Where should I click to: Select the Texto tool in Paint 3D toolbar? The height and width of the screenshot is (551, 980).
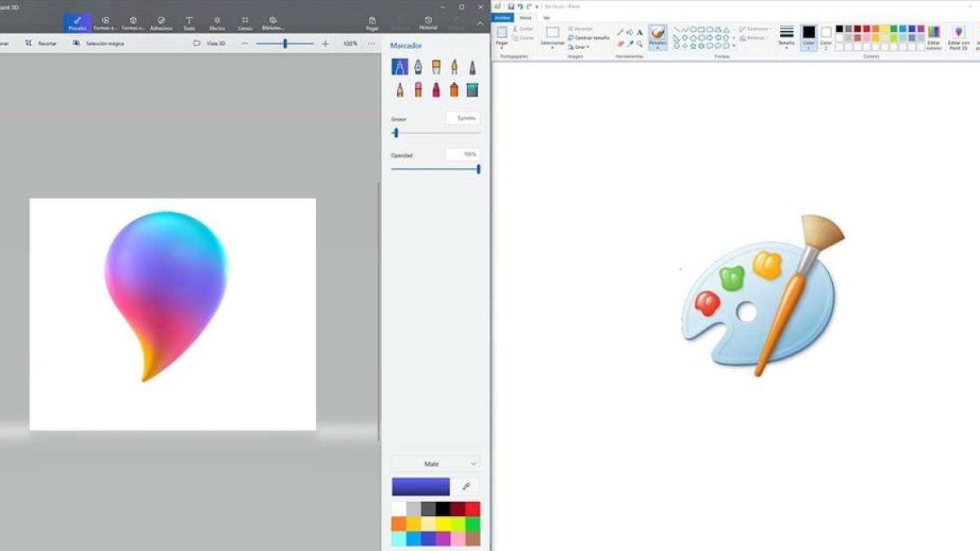[189, 22]
